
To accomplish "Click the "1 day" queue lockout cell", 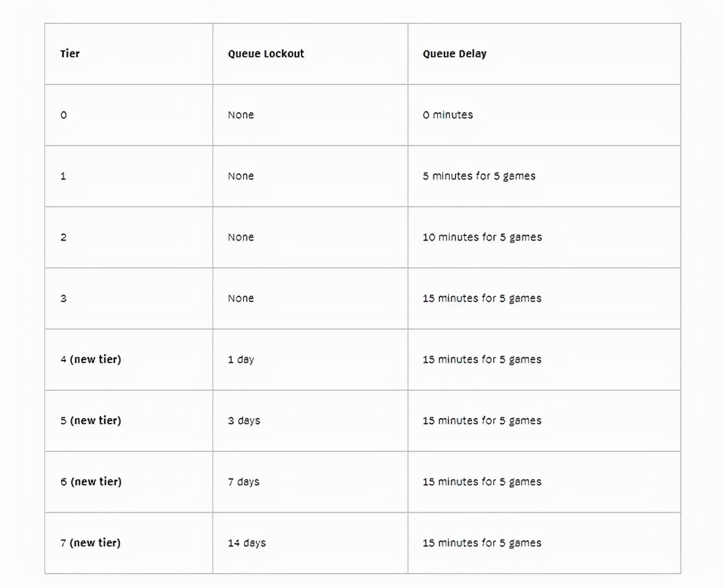I will tap(241, 360).
